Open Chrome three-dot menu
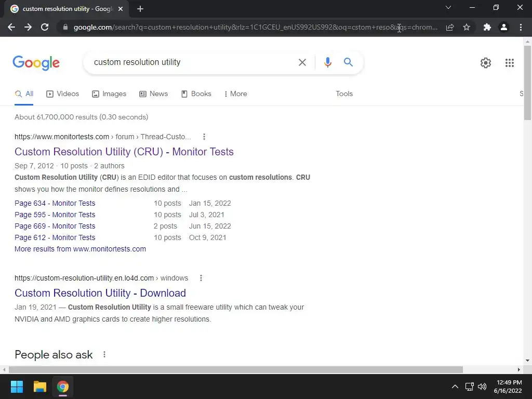This screenshot has width=532, height=399. click(521, 27)
